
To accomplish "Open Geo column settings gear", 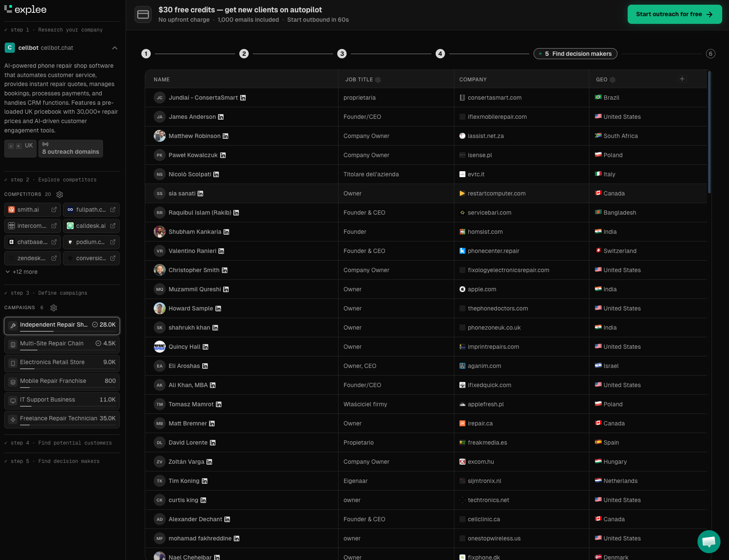I will click(x=613, y=80).
